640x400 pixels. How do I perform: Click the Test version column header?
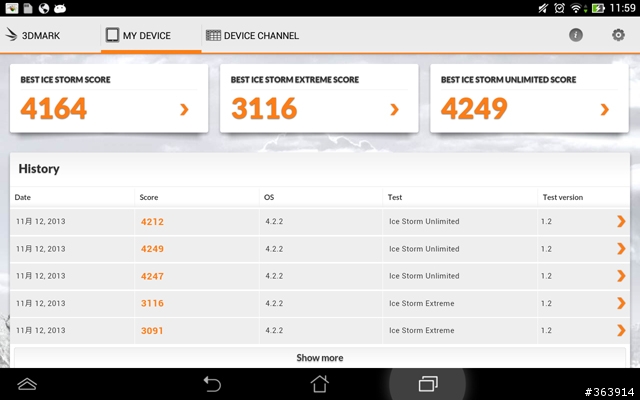(563, 197)
